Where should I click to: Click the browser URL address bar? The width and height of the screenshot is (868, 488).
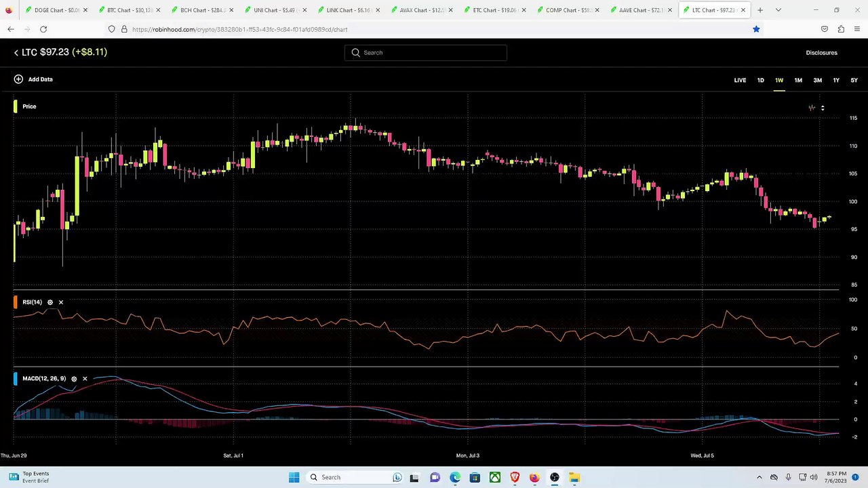433,29
